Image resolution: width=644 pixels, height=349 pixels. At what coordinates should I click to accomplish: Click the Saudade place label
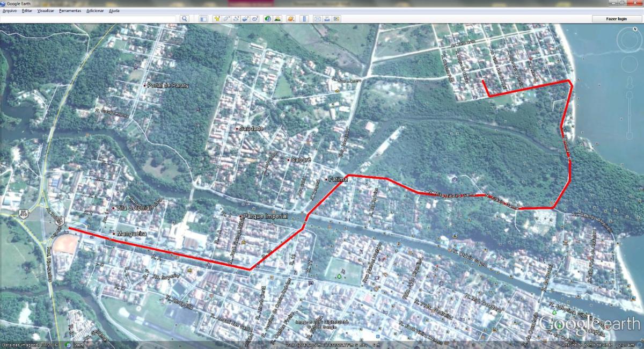click(x=252, y=129)
